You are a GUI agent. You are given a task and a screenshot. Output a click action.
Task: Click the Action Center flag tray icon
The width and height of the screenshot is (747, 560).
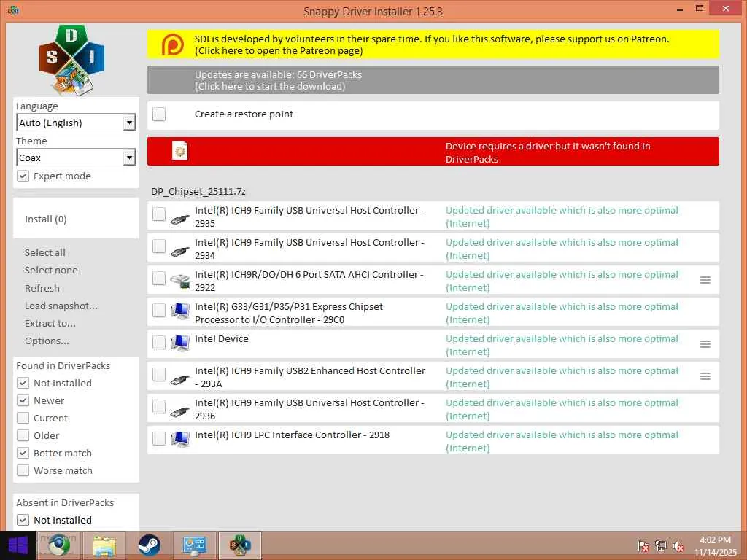pos(643,546)
